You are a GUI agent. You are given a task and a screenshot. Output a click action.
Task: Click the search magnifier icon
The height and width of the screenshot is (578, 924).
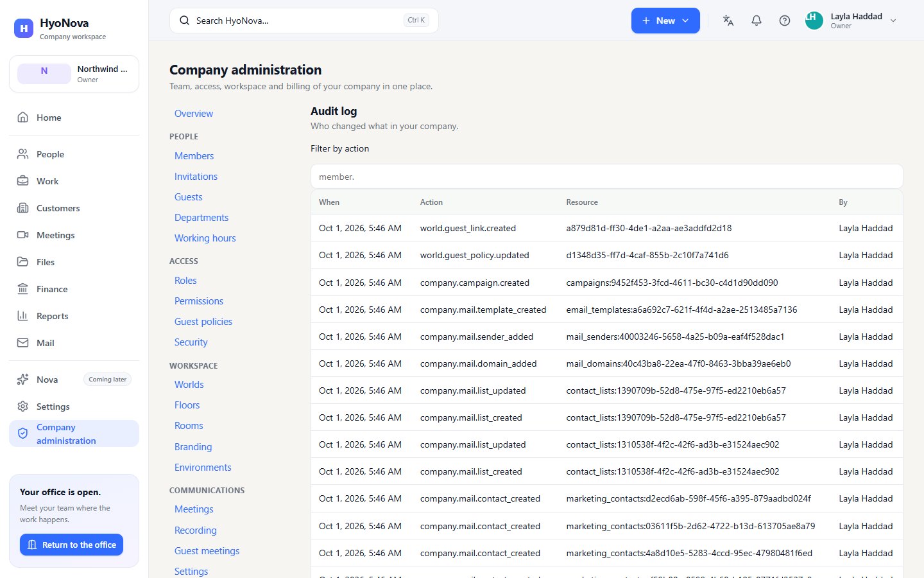click(x=185, y=21)
